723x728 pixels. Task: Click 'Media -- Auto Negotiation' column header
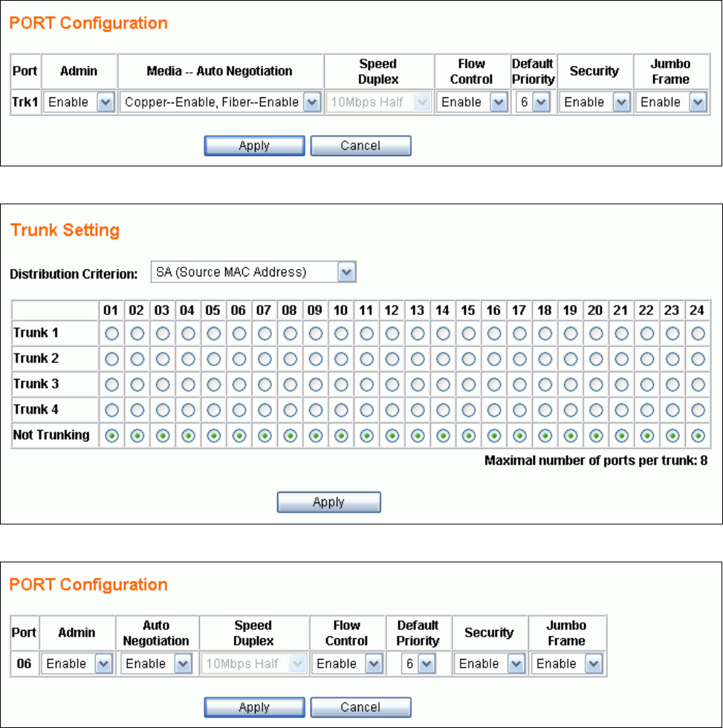[x=220, y=71]
